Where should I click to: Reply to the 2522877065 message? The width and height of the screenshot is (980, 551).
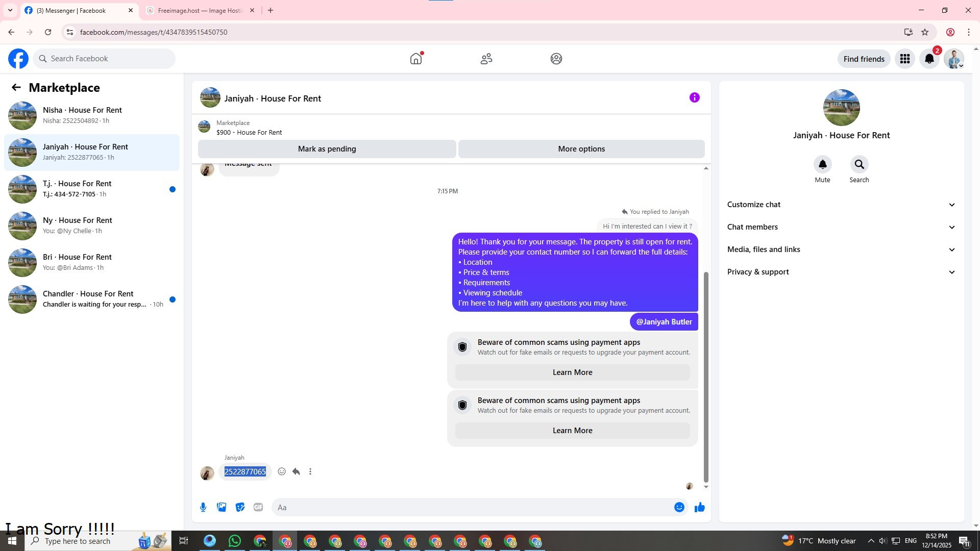pos(296,471)
